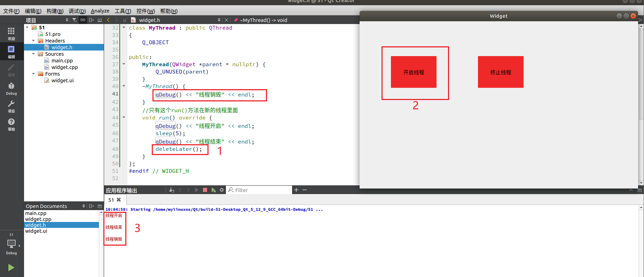Click the filter tree funnel icon
The height and width of the screenshot is (277, 644).
[x=74, y=20]
